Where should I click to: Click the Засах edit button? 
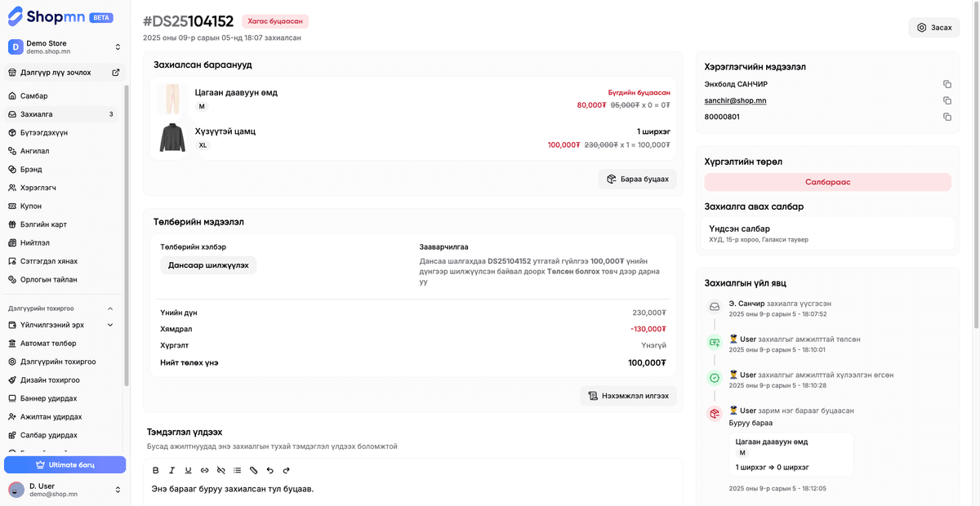tap(934, 27)
